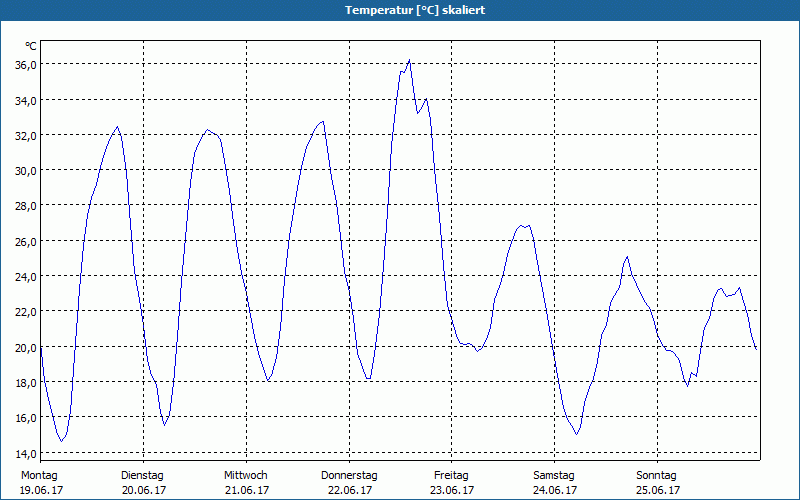The height and width of the screenshot is (500, 800).
Task: Click the Samstag day label
Action: click(x=554, y=476)
